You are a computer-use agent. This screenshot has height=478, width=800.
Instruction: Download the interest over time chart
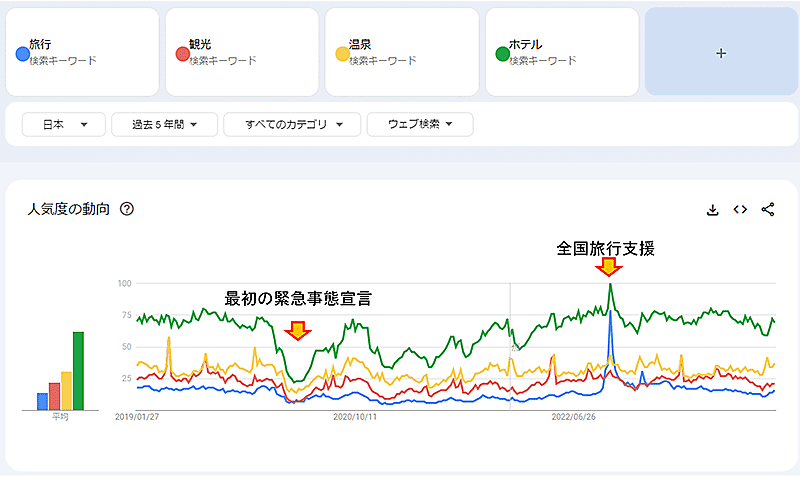pos(713,210)
